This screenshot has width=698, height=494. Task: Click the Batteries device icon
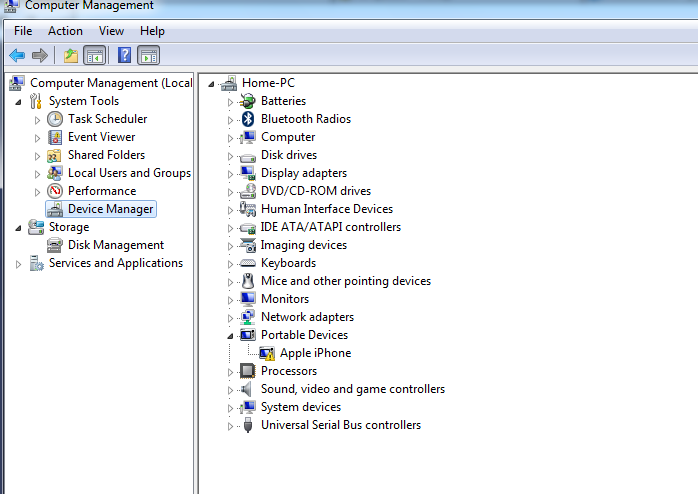tap(248, 101)
